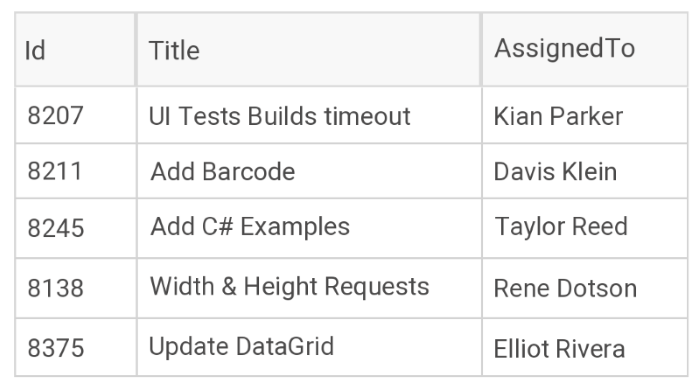Select the cell with Id 8207
700x391 pixels.
[76, 115]
